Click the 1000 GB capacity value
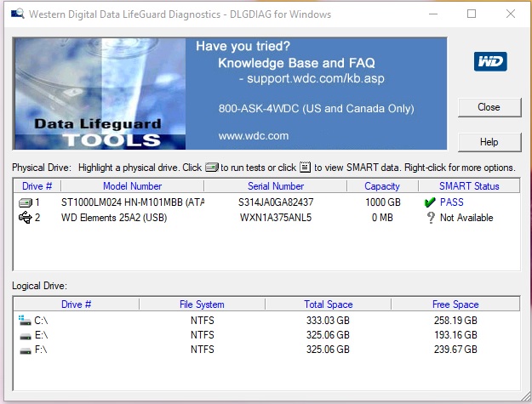The width and height of the screenshot is (532, 404). [x=383, y=202]
